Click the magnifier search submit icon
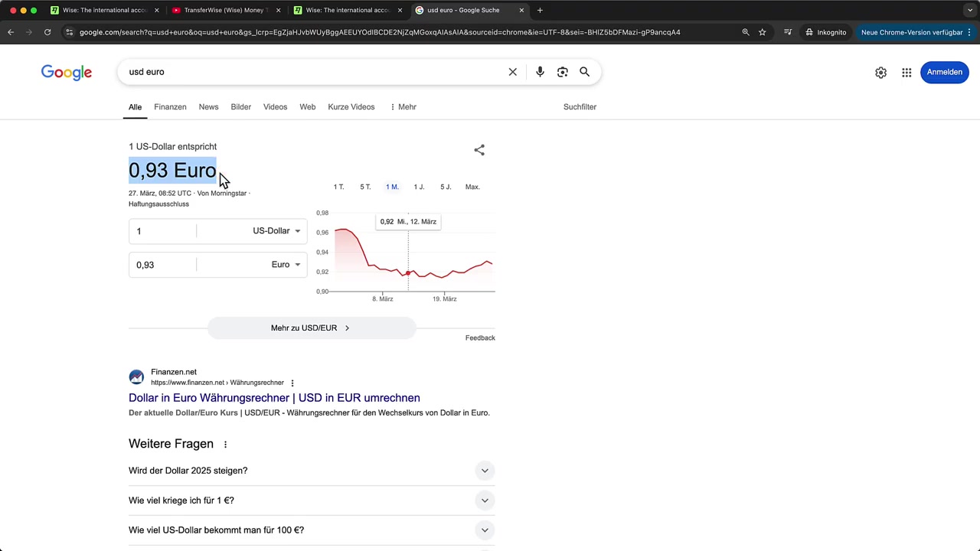Image resolution: width=980 pixels, height=551 pixels. (x=585, y=72)
